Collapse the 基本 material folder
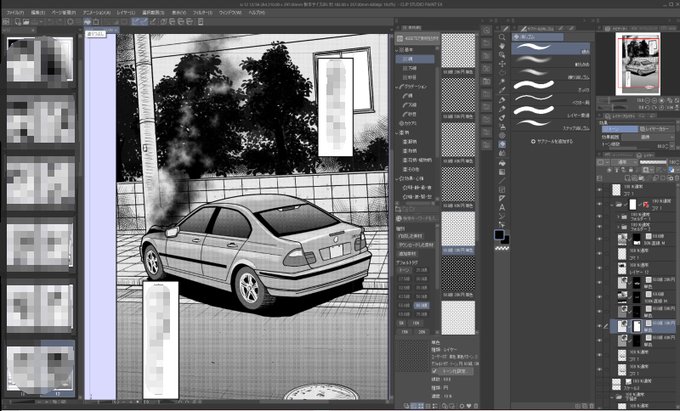Image resolution: width=680 pixels, height=411 pixels. (398, 50)
